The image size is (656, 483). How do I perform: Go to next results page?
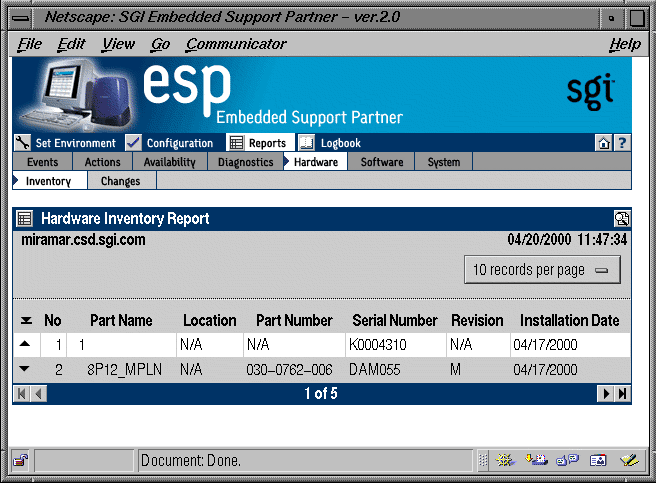605,394
